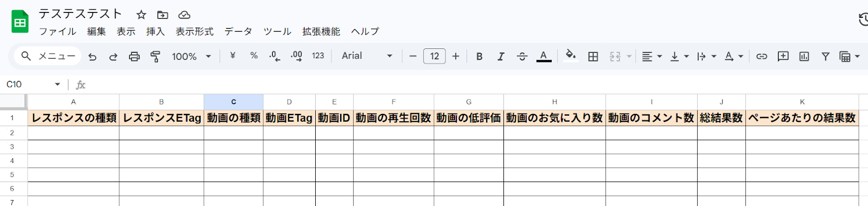Open the fill color paint bucket
This screenshot has width=868, height=206.
(x=570, y=55)
